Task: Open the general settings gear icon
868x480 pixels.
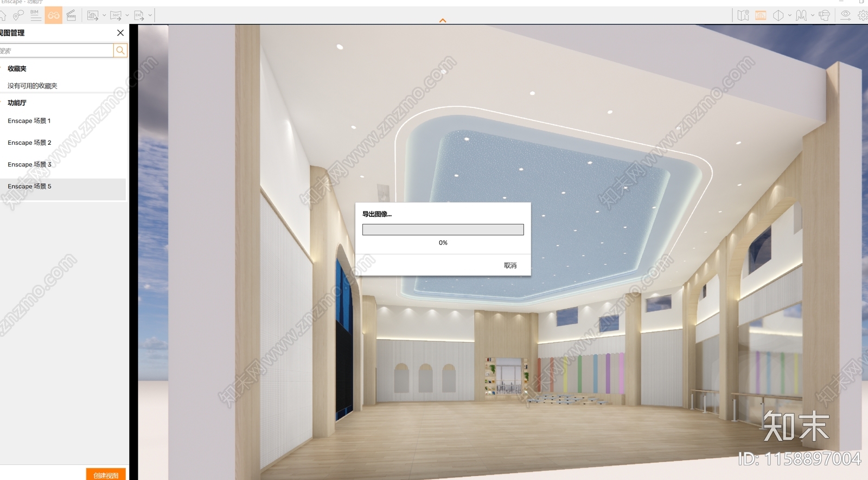Action: pyautogui.click(x=863, y=16)
